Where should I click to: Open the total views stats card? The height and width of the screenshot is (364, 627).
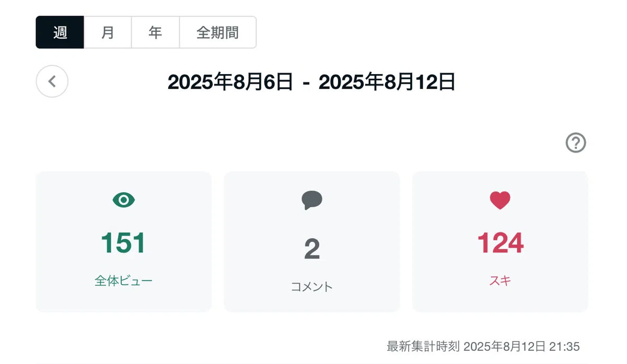tap(124, 242)
